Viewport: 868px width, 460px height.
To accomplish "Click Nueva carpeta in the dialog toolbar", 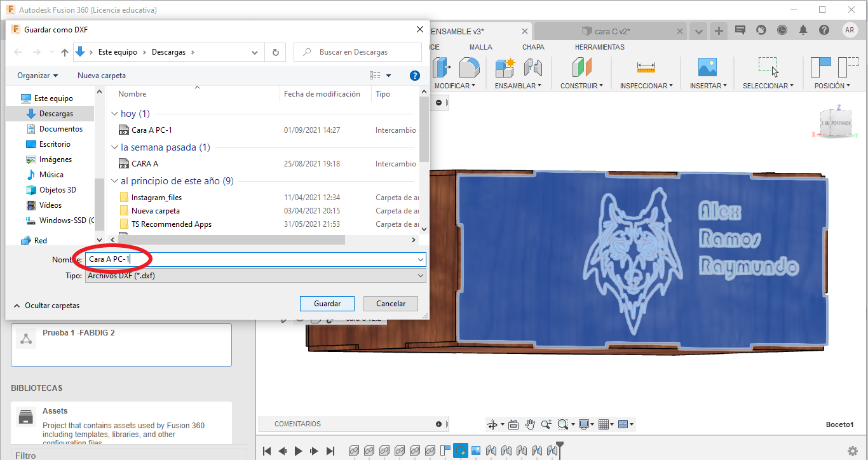I will click(102, 76).
